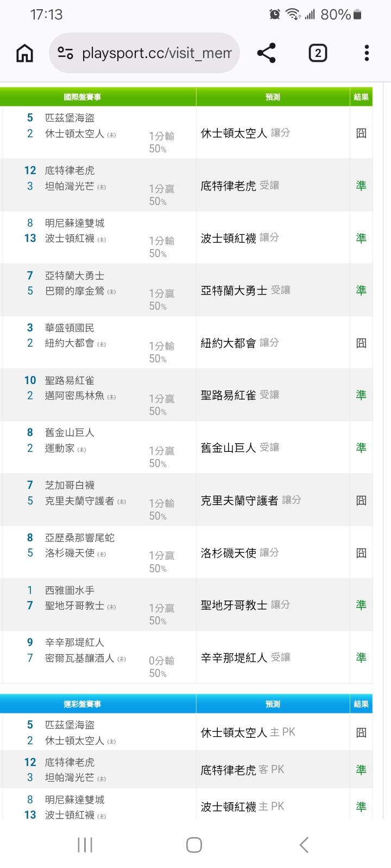Open the browser three-dot menu

(367, 53)
